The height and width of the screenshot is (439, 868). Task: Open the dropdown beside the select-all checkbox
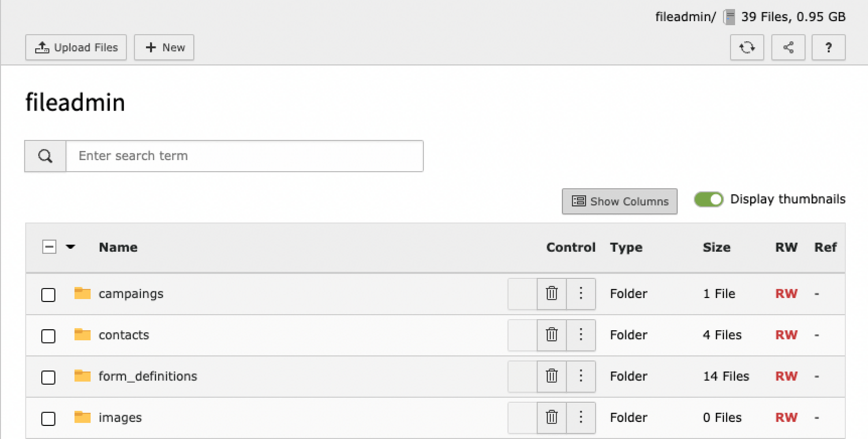click(70, 247)
